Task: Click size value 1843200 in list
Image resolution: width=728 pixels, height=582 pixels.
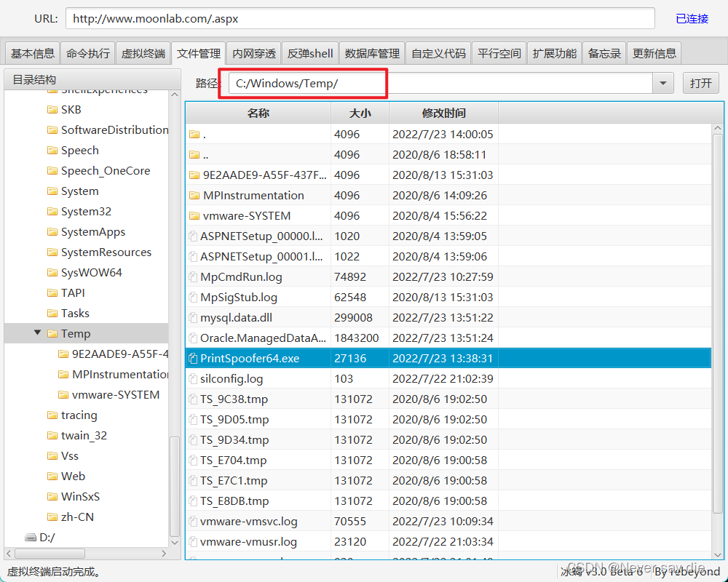Action: coord(357,338)
